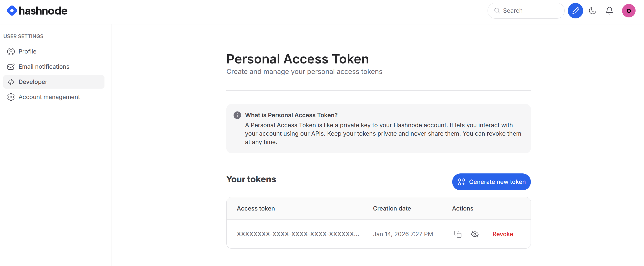
Task: Click the code icon next to Developer
Action: [x=11, y=82]
